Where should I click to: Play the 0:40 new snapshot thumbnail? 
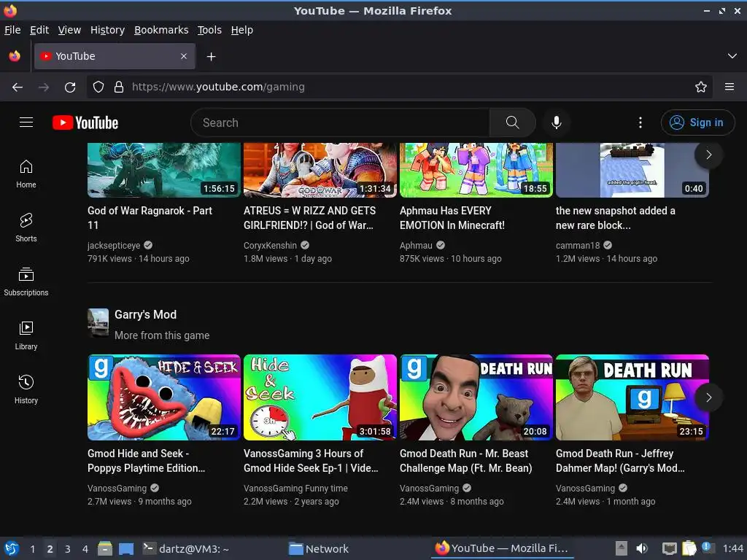(x=632, y=170)
